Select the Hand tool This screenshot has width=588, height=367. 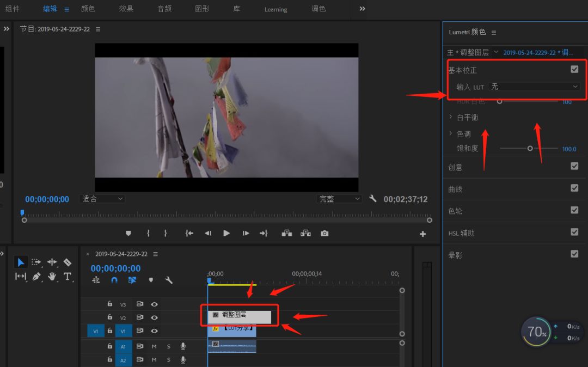(52, 277)
